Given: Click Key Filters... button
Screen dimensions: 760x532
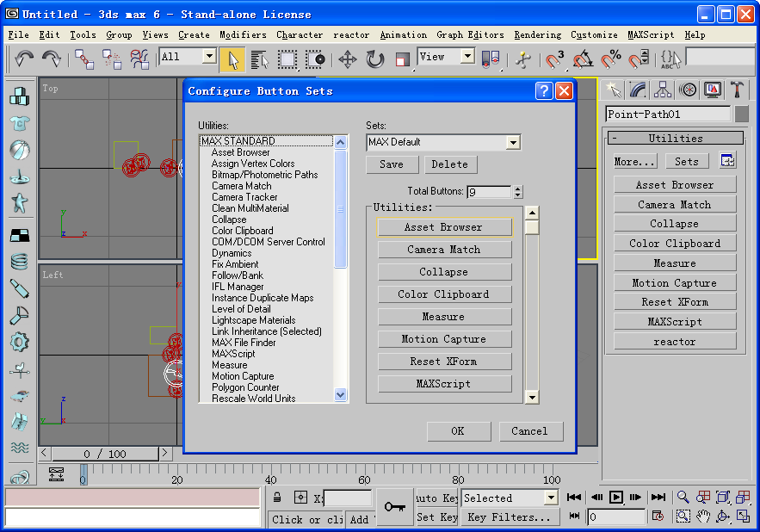Looking at the screenshot, I should (x=509, y=517).
